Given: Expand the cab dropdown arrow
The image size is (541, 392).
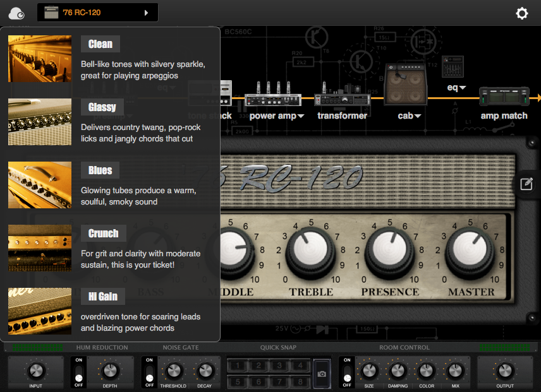Looking at the screenshot, I should (x=418, y=116).
